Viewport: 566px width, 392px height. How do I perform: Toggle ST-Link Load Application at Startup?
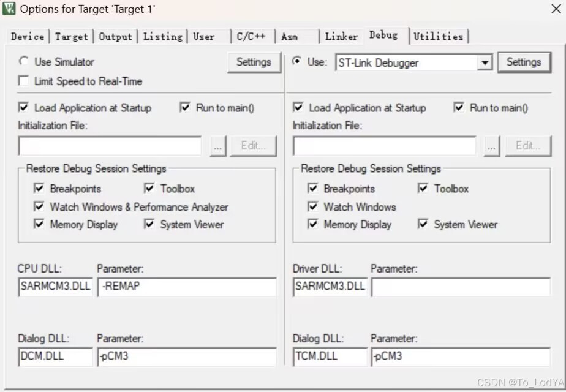pos(298,108)
